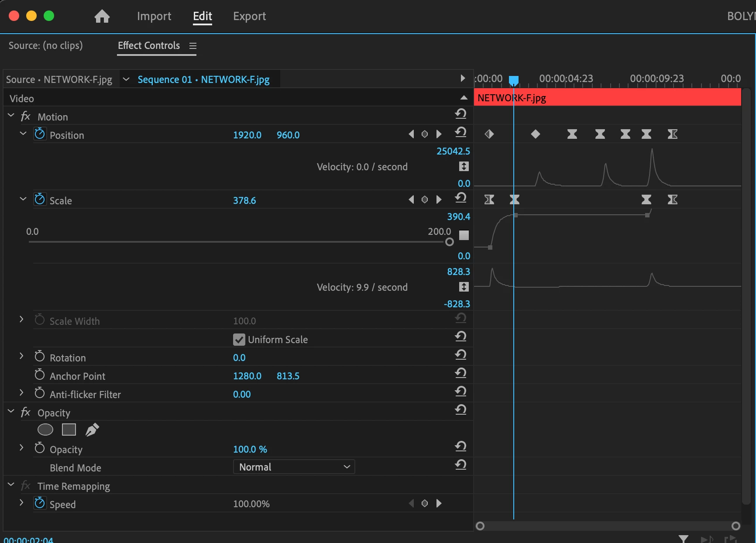
Task: Toggle animation stopwatch for Position
Action: point(40,133)
